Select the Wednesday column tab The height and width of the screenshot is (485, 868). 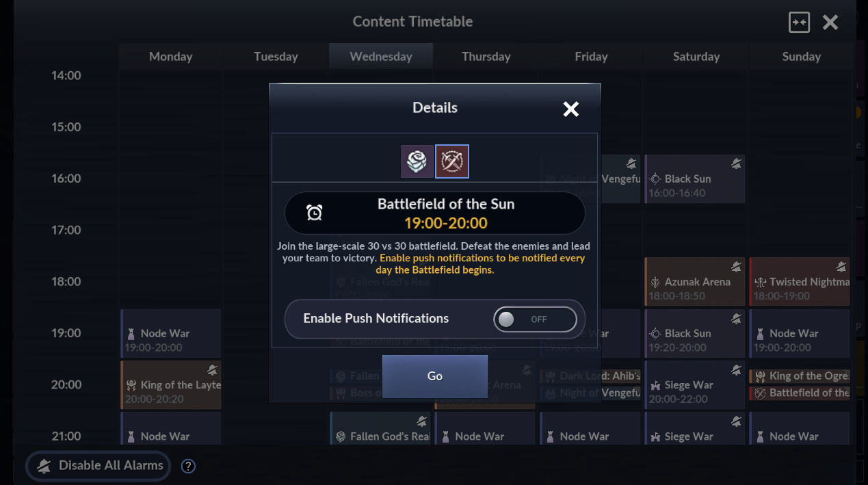381,57
